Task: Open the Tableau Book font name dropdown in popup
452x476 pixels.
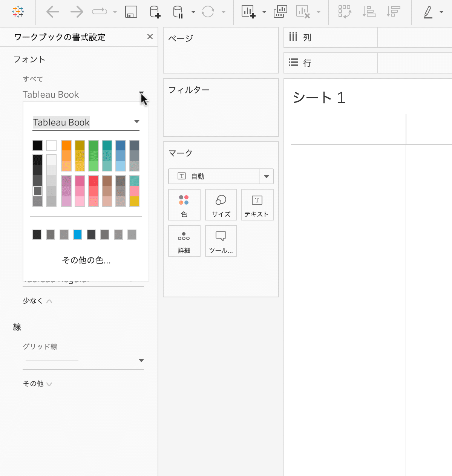Action: (x=137, y=122)
